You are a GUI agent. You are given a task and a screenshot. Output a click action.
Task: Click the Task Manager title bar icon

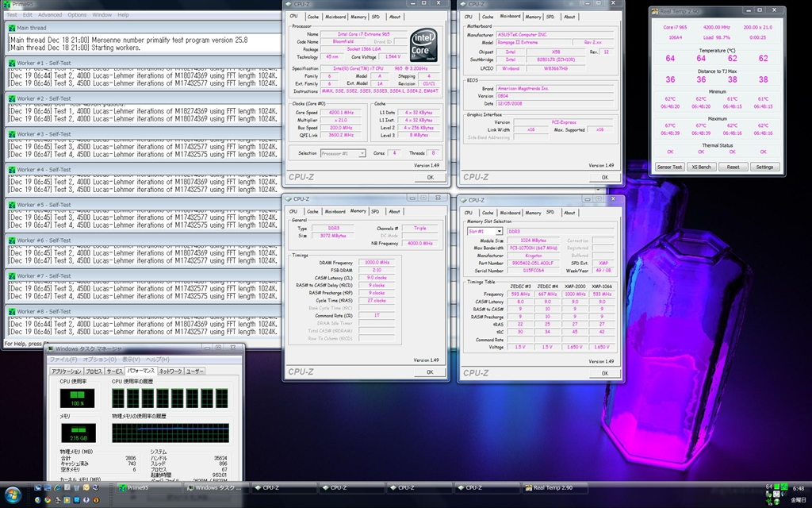coord(52,349)
